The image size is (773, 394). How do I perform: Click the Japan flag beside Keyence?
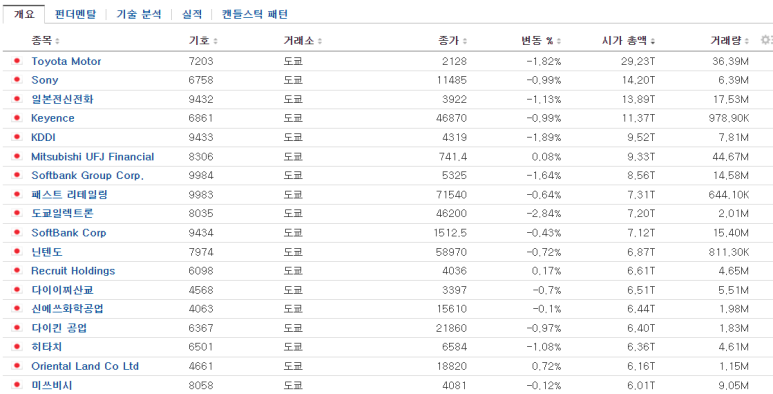coord(17,118)
